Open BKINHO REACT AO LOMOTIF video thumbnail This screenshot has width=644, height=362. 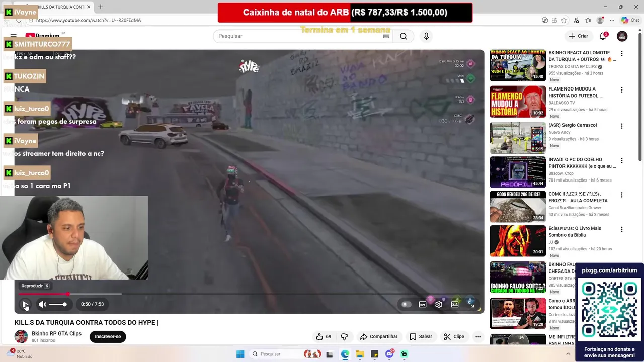518,65
